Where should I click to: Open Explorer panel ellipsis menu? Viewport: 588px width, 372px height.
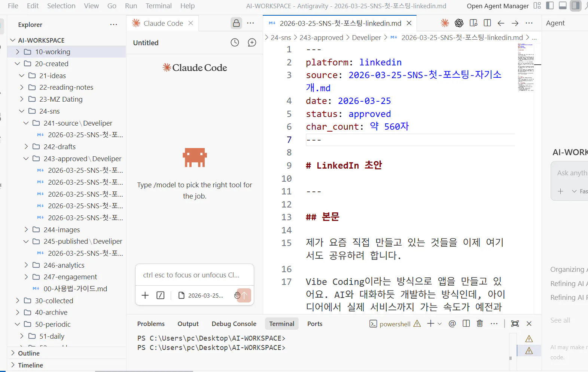pyautogui.click(x=114, y=25)
